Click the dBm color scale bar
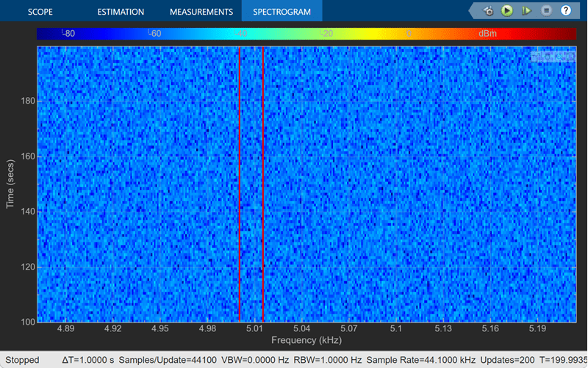This screenshot has height=368, width=588. coord(306,33)
